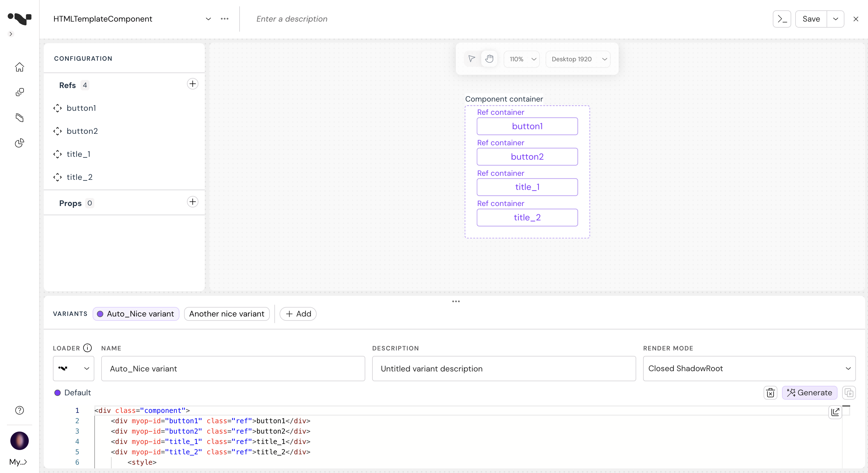Open the three-dot more options menu
868x473 pixels.
(x=224, y=19)
